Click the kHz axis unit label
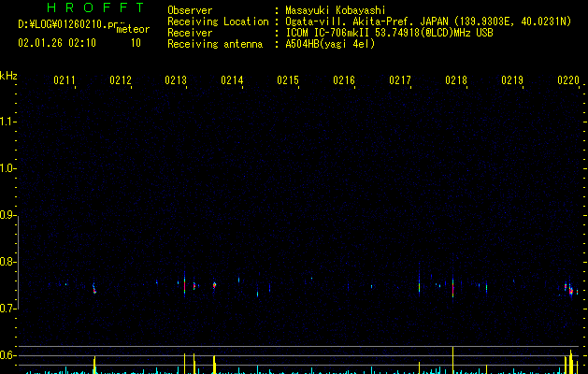 pyautogui.click(x=8, y=76)
